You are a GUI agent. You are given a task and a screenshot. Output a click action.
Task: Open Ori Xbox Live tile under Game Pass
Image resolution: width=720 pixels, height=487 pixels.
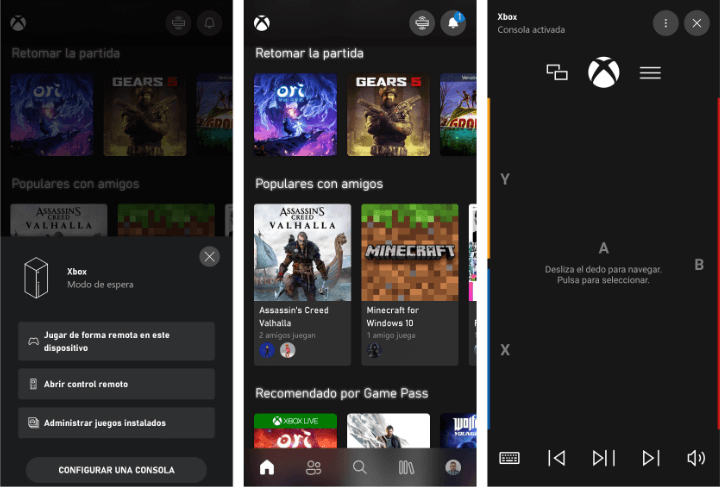(x=295, y=431)
